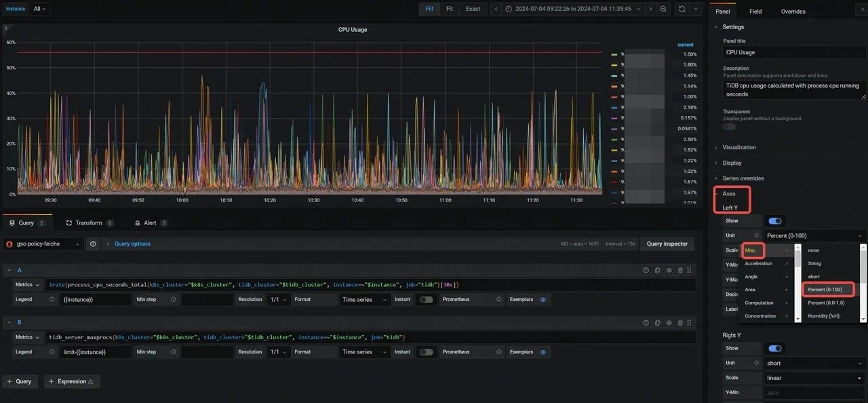Toggle visibility of query B
Viewport: 868px width, 403px height.
pyautogui.click(x=669, y=323)
